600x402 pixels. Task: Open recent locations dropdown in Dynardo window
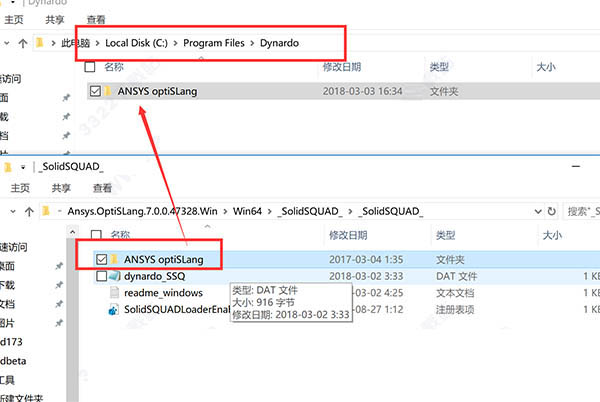[x=7, y=43]
